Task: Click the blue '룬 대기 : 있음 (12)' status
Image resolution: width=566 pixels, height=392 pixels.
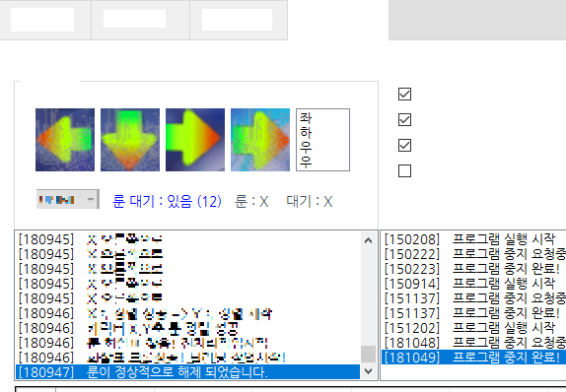Action: coord(167,201)
